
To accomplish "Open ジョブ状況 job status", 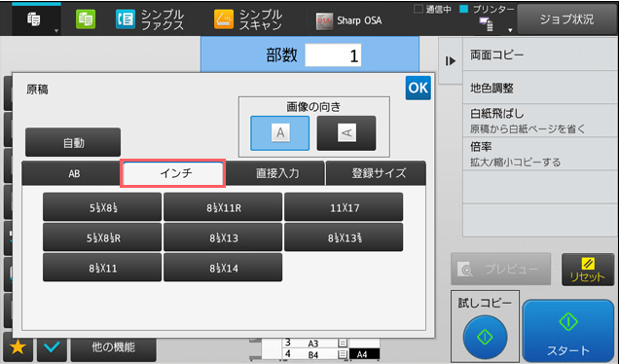I will click(x=566, y=19).
